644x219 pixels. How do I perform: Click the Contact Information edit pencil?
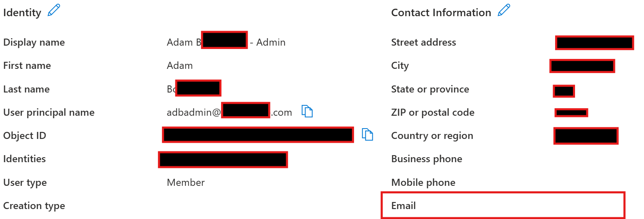coord(504,10)
